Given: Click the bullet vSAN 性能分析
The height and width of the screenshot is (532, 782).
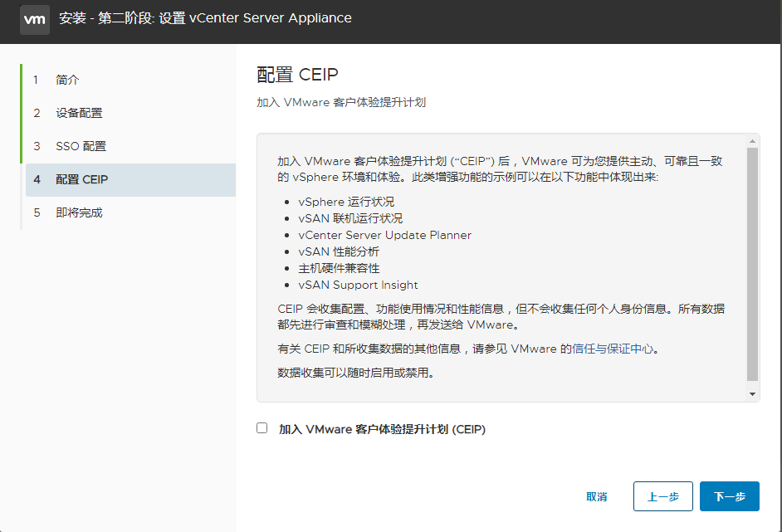Looking at the screenshot, I should [x=339, y=251].
